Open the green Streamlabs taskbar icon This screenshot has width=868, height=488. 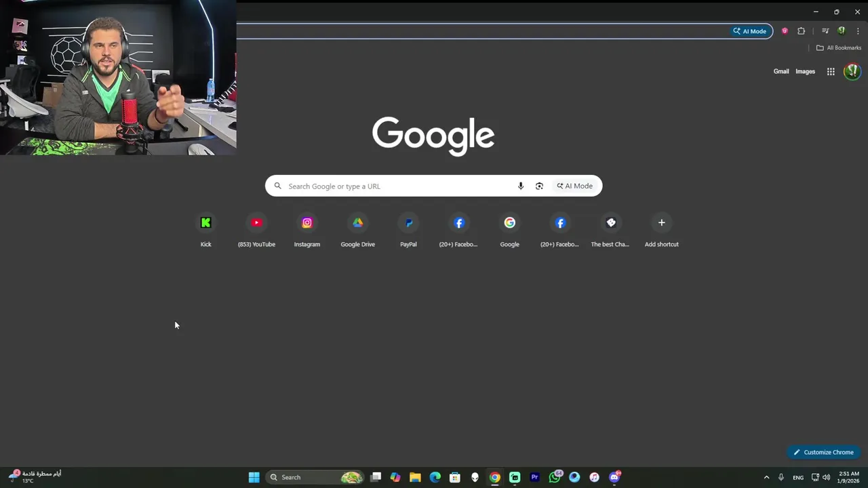pos(515,477)
